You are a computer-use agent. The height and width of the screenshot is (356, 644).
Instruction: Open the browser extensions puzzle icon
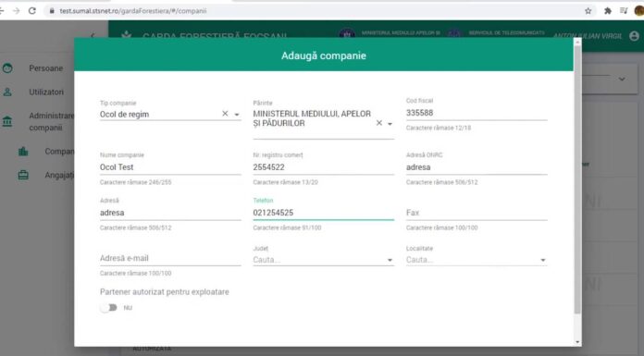[x=608, y=11]
